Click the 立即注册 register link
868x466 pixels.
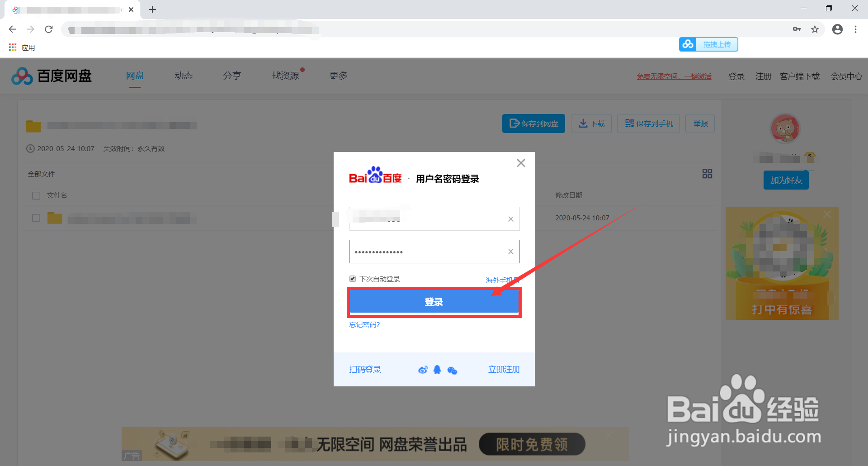pyautogui.click(x=504, y=370)
